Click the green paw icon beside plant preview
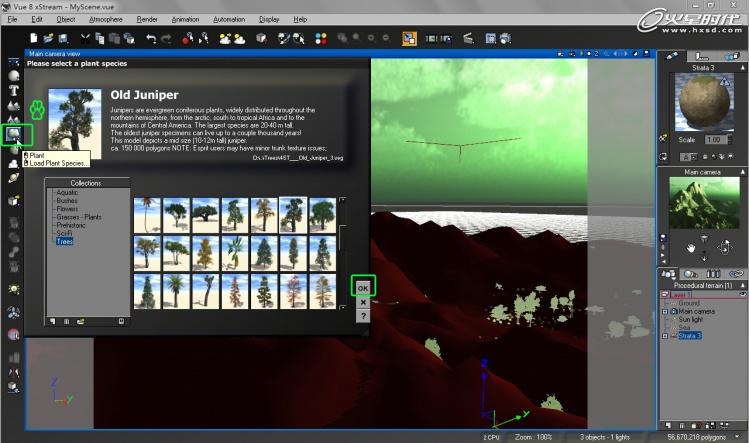The image size is (749, 443). point(37,109)
